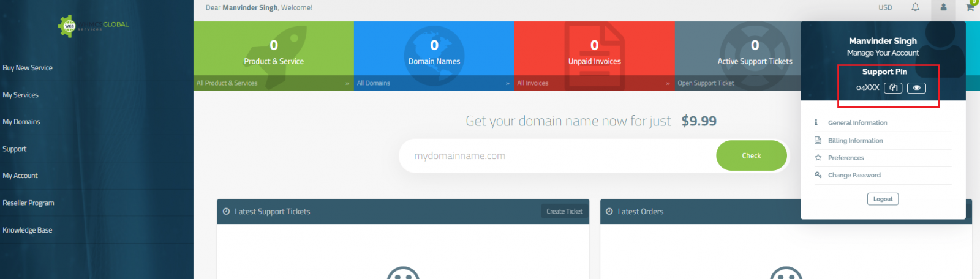
Task: Click the Manvinder Singh name in dropdown
Action: click(883, 41)
